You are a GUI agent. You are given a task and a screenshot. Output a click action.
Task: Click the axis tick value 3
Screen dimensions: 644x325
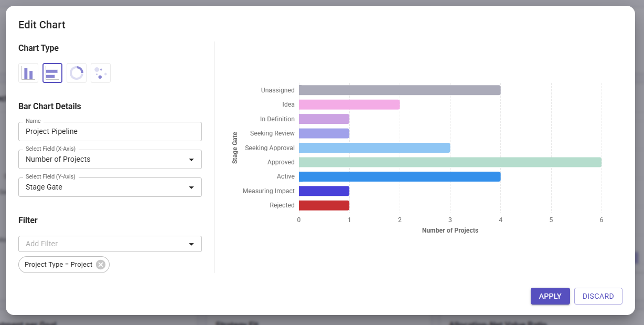(x=450, y=220)
